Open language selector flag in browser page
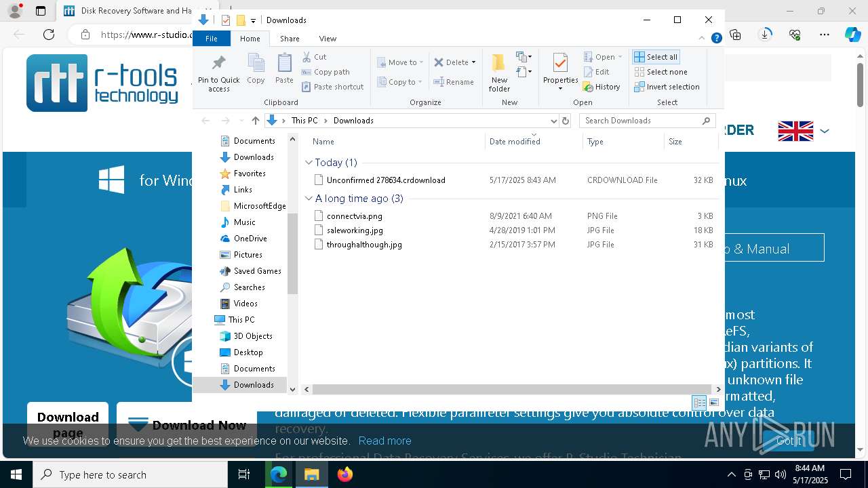The width and height of the screenshot is (868, 488). [795, 131]
